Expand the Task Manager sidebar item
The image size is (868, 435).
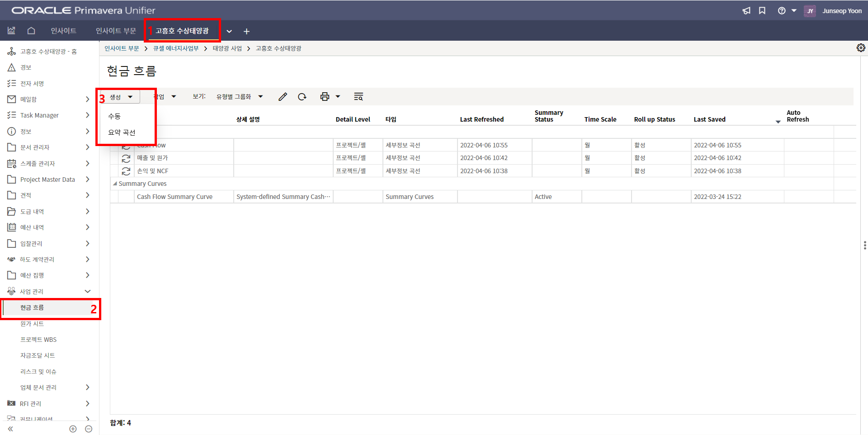[x=88, y=115]
